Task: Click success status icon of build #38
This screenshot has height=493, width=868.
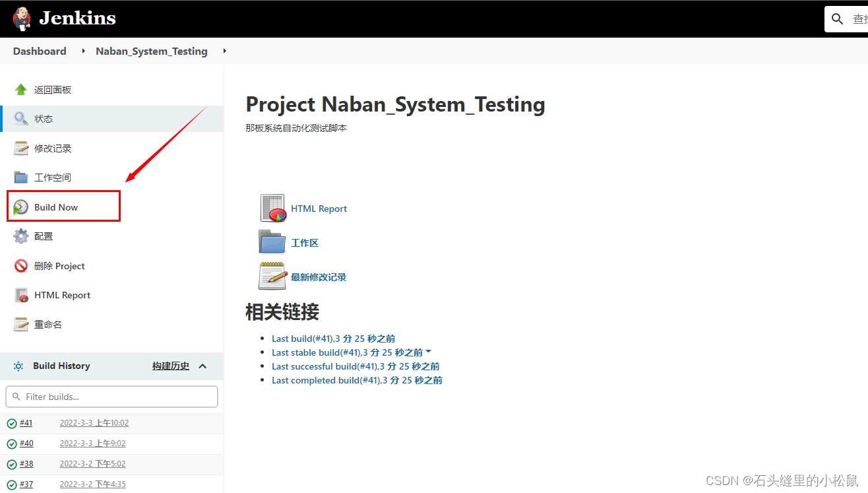Action: click(12, 465)
